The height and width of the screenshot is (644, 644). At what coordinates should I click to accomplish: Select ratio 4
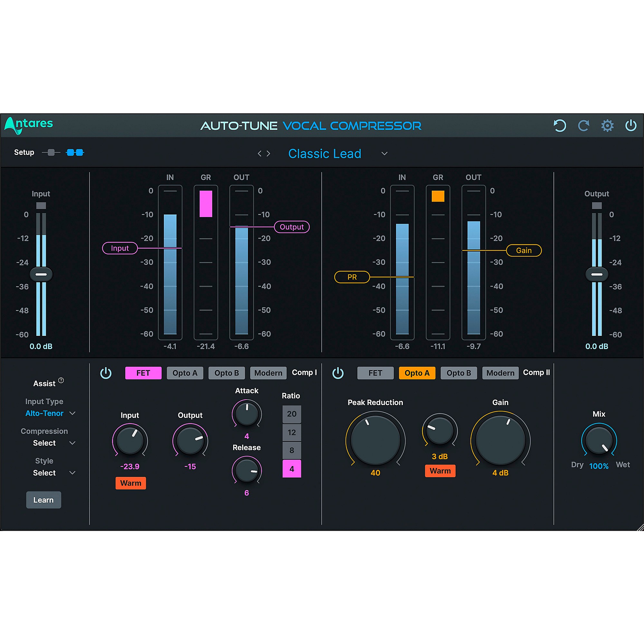[292, 469]
